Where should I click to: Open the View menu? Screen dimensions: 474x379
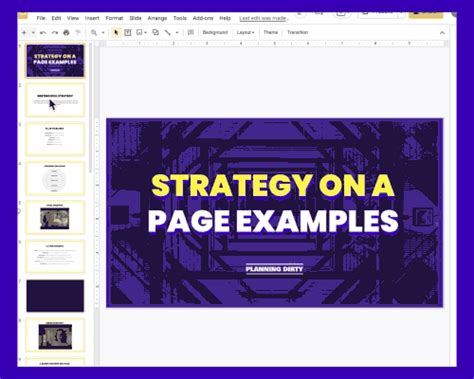coord(73,18)
